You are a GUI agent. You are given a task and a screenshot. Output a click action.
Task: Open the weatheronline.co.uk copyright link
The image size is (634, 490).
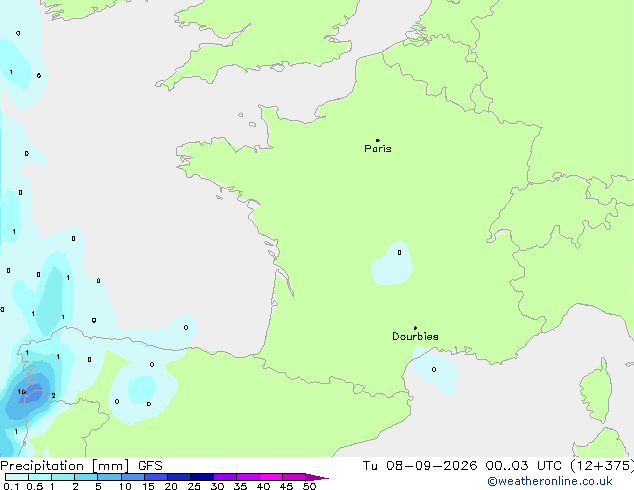coord(550,481)
